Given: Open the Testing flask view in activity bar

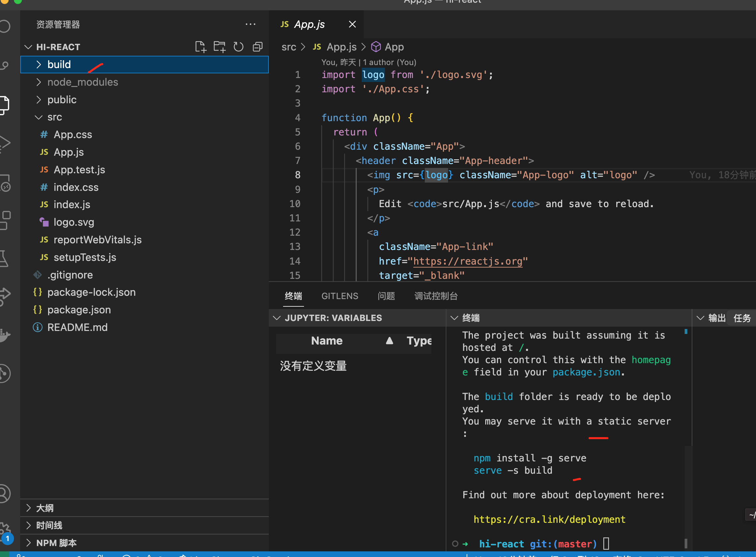Looking at the screenshot, I should 4,259.
